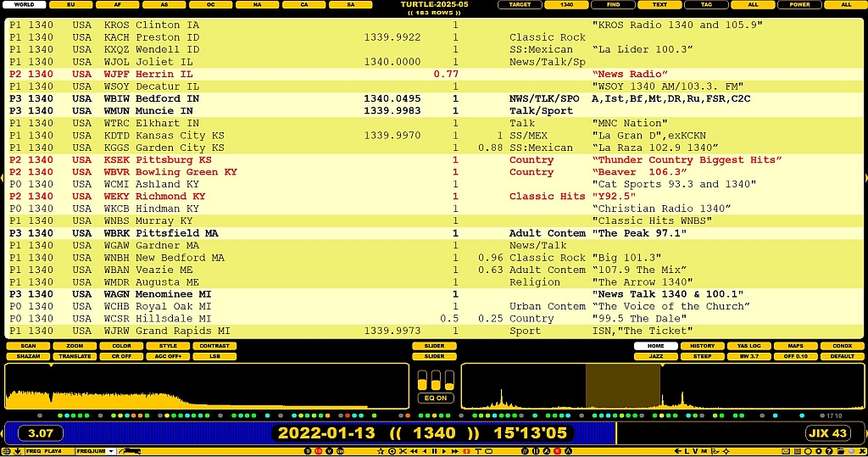Open the FREQJUMP dropdown
868x457 pixels.
(x=110, y=451)
